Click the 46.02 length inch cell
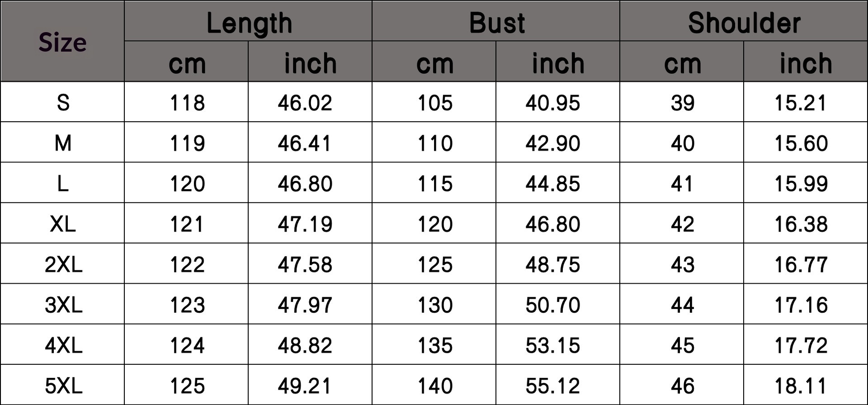The height and width of the screenshot is (405, 868). (x=305, y=103)
